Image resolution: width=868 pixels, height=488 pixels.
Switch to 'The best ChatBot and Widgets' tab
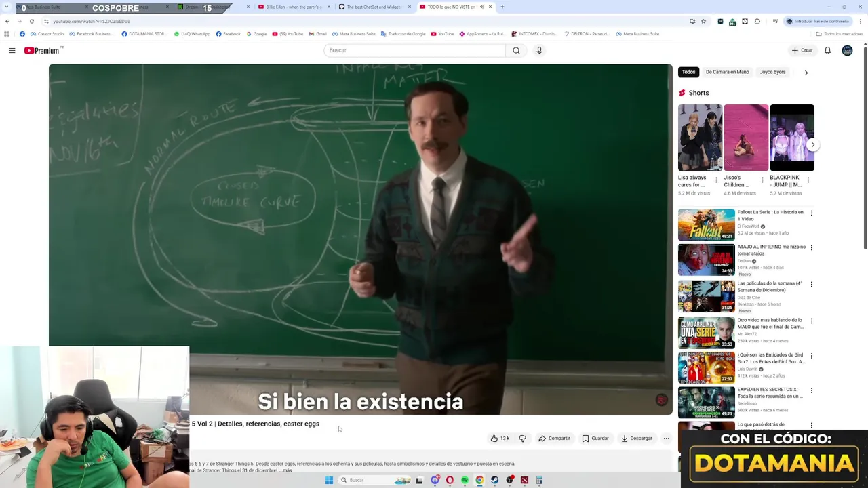point(374,7)
